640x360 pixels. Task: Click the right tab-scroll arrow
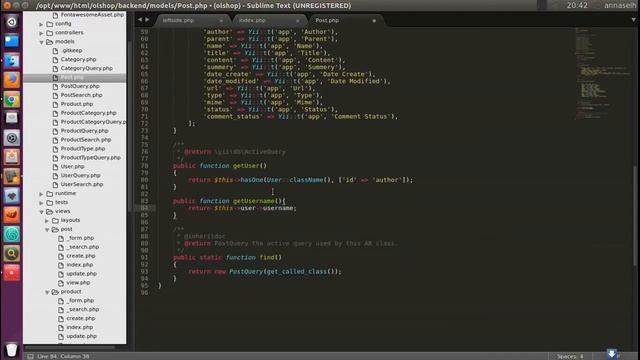pos(147,20)
